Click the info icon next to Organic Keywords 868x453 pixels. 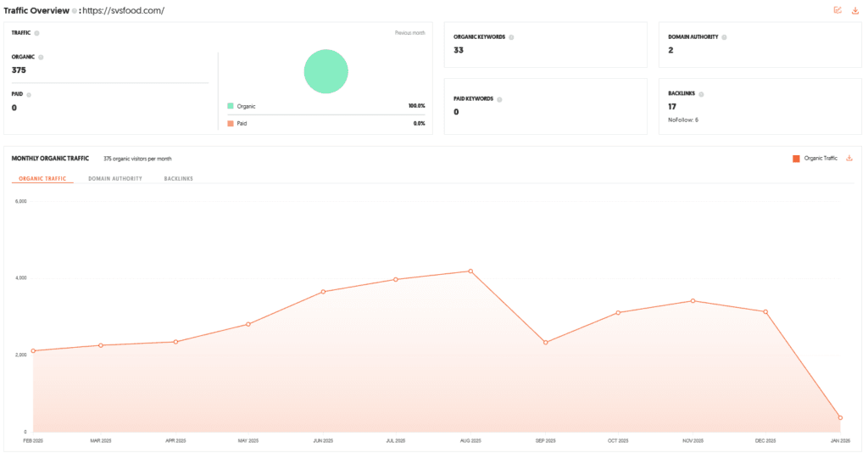[x=511, y=37]
